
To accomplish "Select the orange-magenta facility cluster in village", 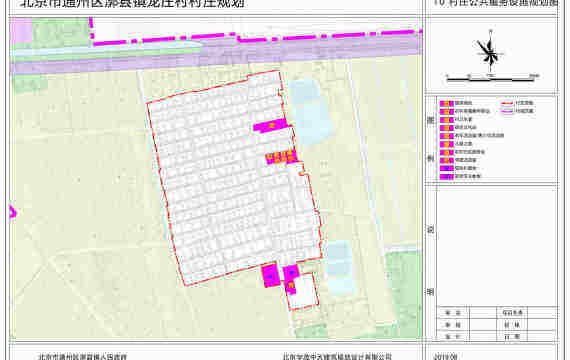I will point(281,157).
